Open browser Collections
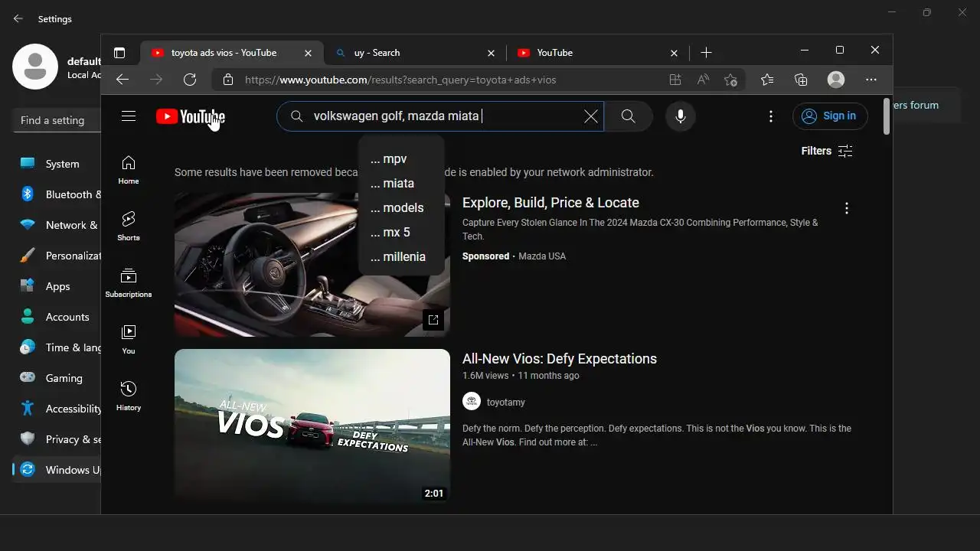The width and height of the screenshot is (980, 551). (x=801, y=80)
